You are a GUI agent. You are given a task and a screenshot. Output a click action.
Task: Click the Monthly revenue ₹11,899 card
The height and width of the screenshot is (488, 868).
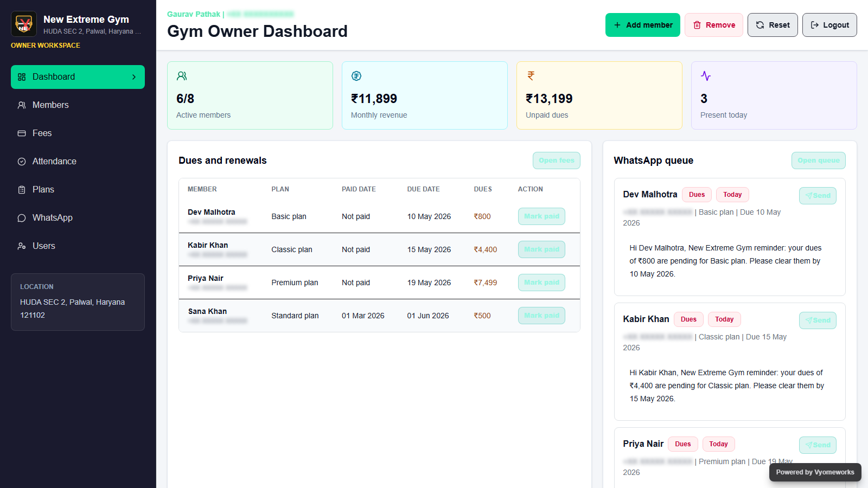(x=425, y=95)
